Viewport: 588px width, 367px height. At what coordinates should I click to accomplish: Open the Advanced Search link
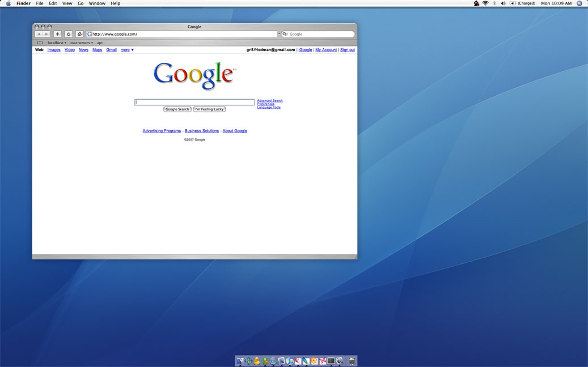click(270, 101)
